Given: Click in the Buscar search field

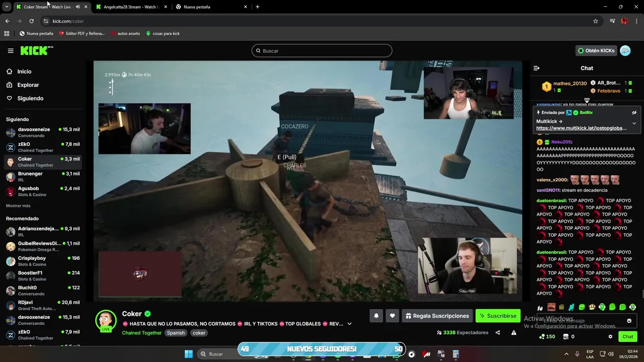Looking at the screenshot, I should 322,51.
